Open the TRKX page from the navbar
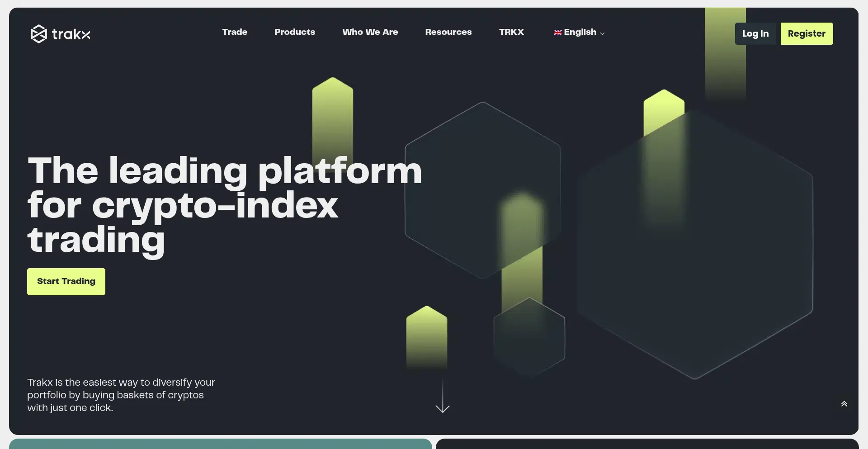This screenshot has height=449, width=868. 511,33
